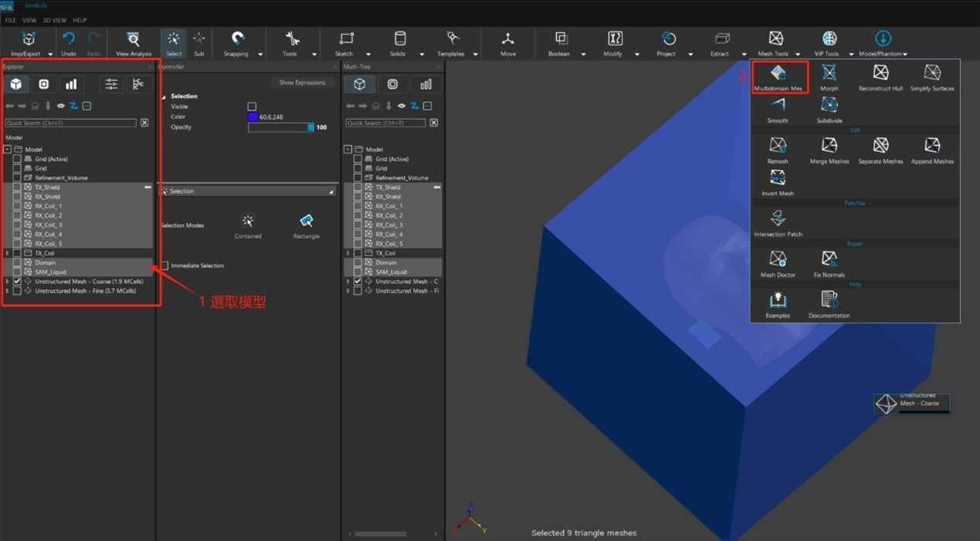Open the 3D VIEW menu

coord(54,20)
